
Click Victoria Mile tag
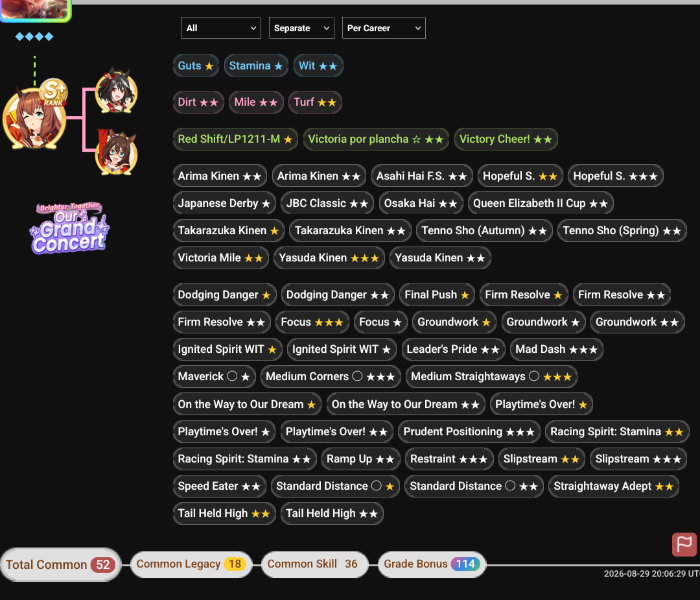click(x=220, y=258)
